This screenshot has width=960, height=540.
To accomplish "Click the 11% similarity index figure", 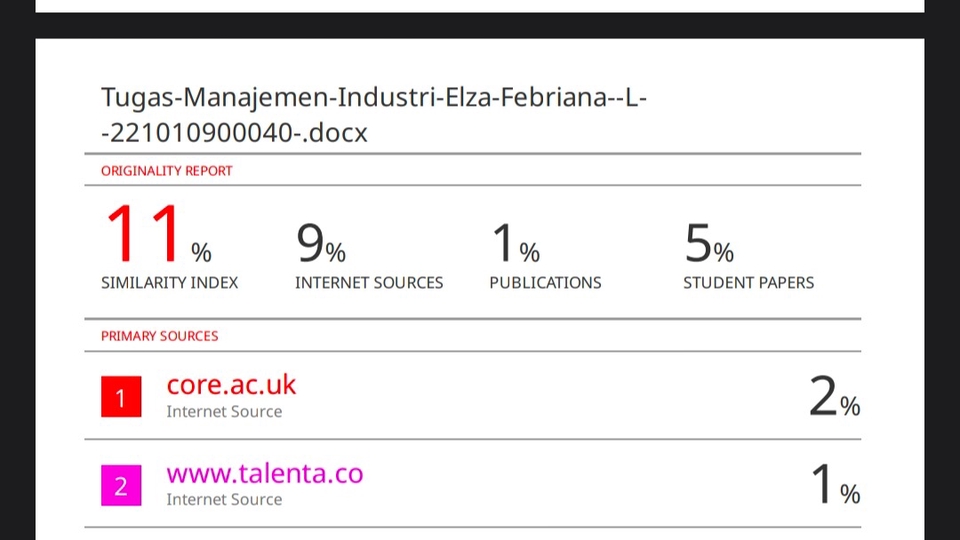I will pyautogui.click(x=157, y=236).
